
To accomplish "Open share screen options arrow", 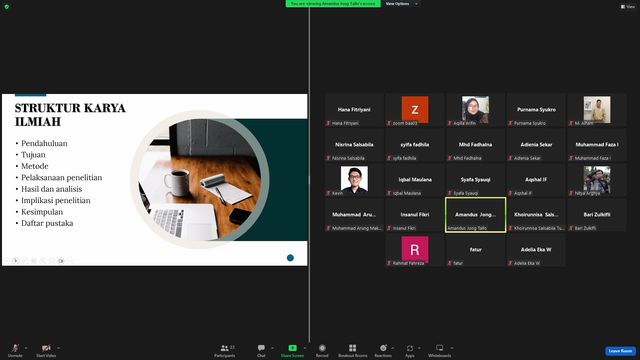I will [305, 348].
